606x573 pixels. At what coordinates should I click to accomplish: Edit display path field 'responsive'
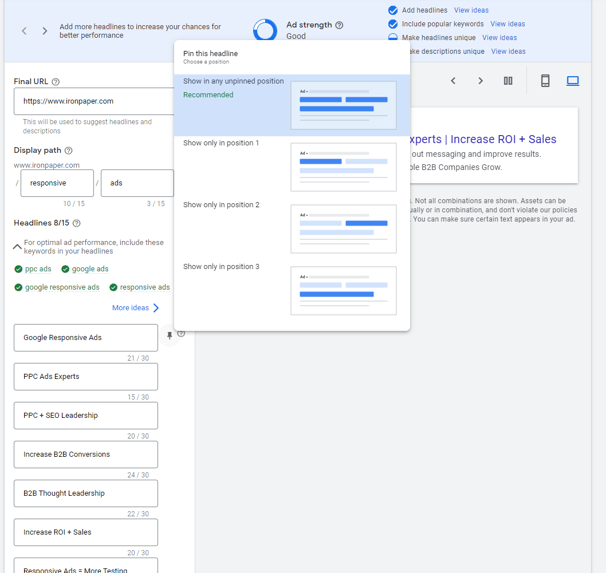point(57,183)
